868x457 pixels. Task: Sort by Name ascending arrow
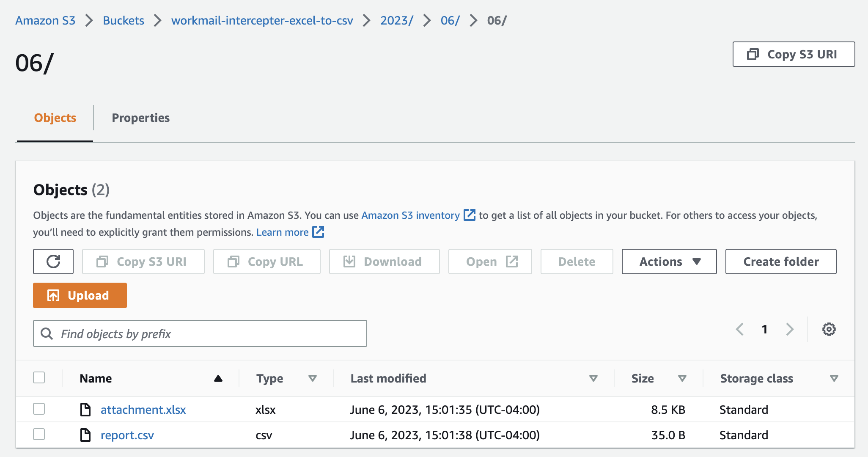tap(218, 378)
